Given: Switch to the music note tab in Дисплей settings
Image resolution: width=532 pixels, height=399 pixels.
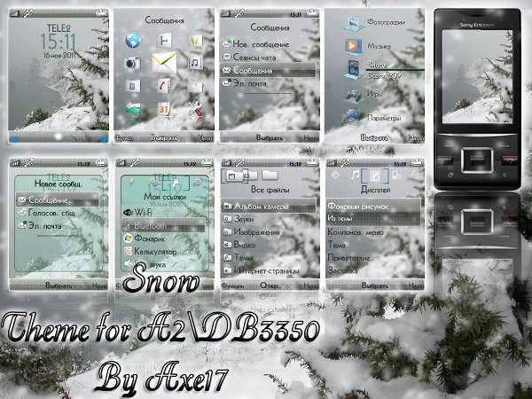Looking at the screenshot, I should click(355, 175).
